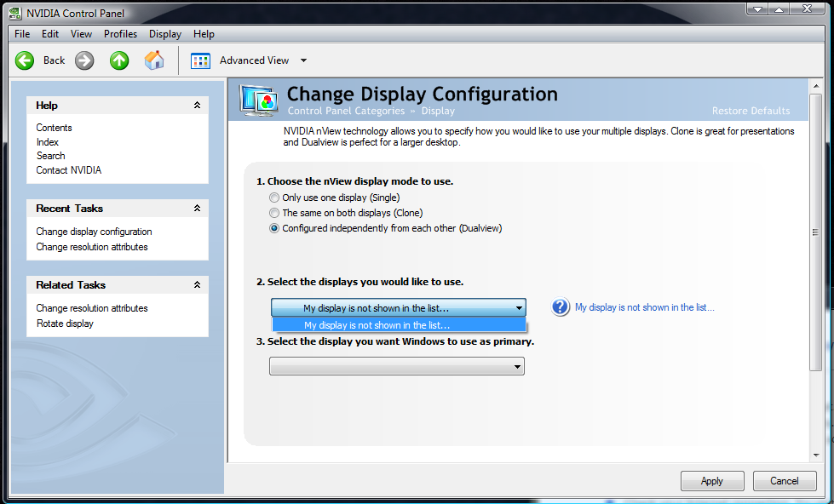Collapse the Recent Tasks panel
Image resolution: width=834 pixels, height=504 pixels.
[x=197, y=209]
